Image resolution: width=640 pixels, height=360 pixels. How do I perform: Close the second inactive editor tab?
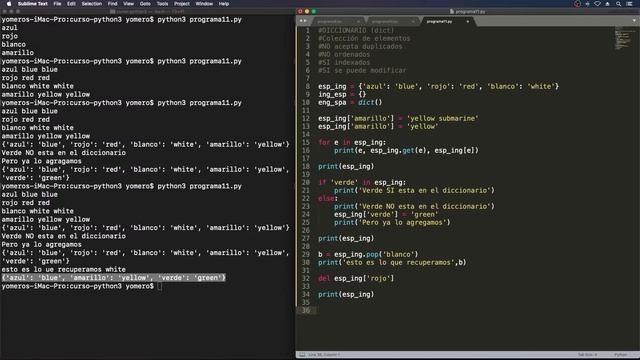pyautogui.click(x=413, y=21)
